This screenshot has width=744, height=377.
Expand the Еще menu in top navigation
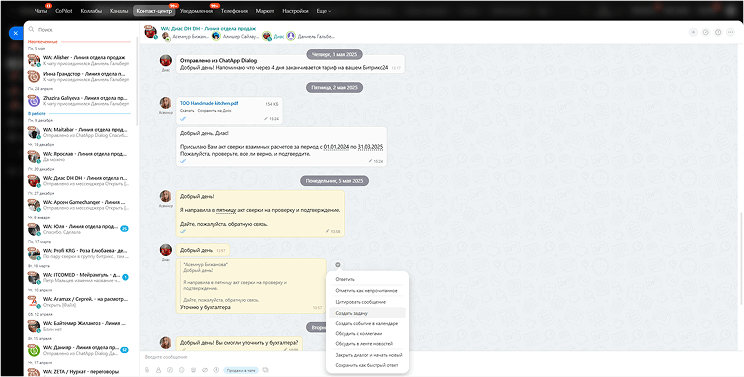click(324, 11)
